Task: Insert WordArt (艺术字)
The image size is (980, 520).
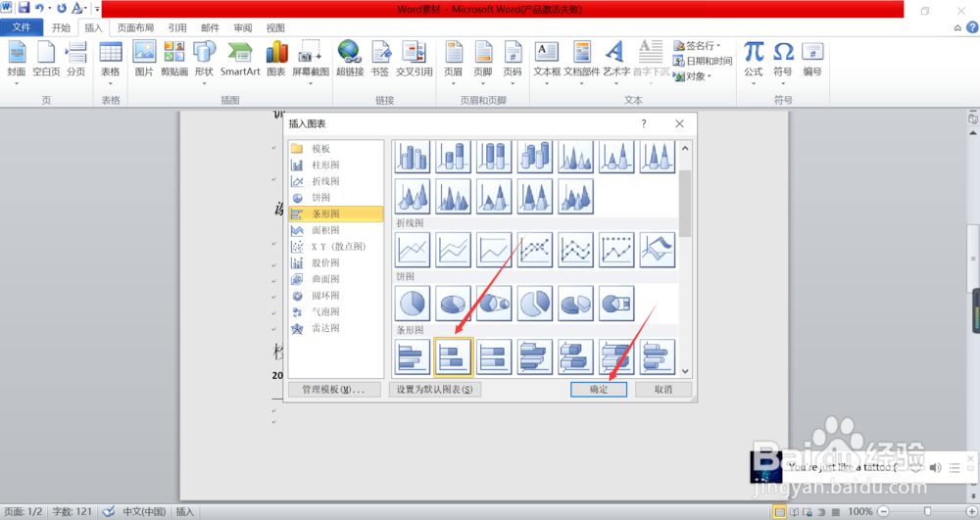Action: 616,61
